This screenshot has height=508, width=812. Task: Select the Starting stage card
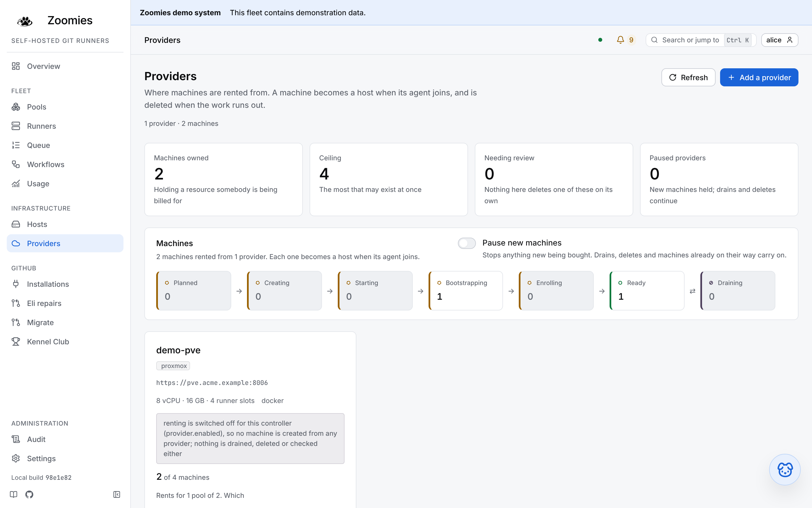(375, 291)
